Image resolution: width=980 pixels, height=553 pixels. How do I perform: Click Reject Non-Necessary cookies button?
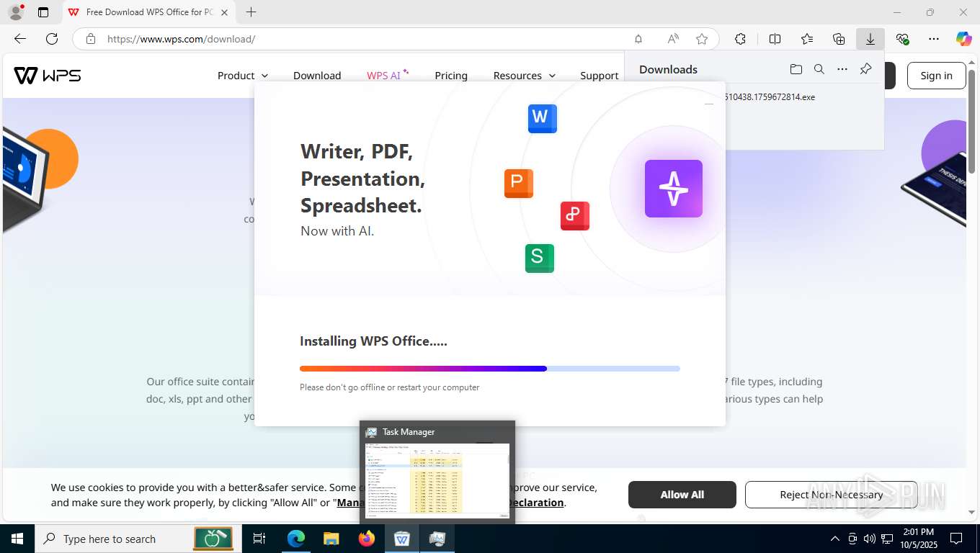coord(831,495)
